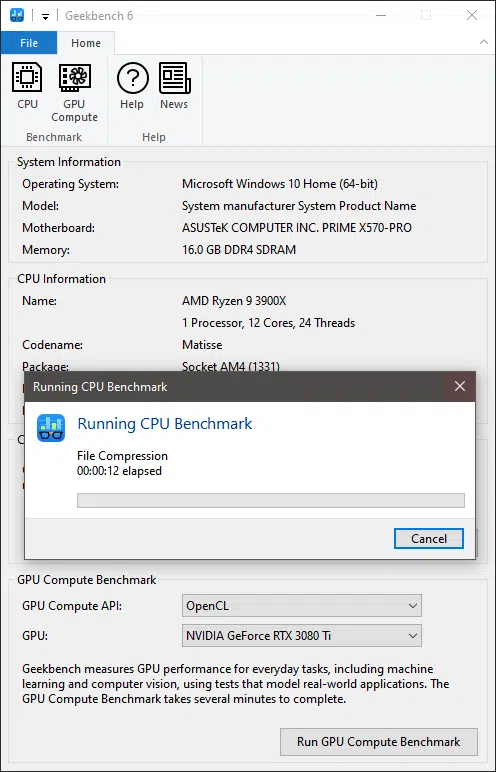Click the 'Matisse' codename value
Viewport: 496px width, 772px height.
202,345
